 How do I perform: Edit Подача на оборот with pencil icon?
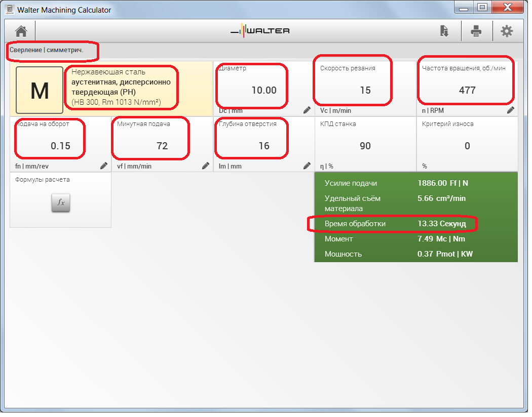click(x=104, y=165)
